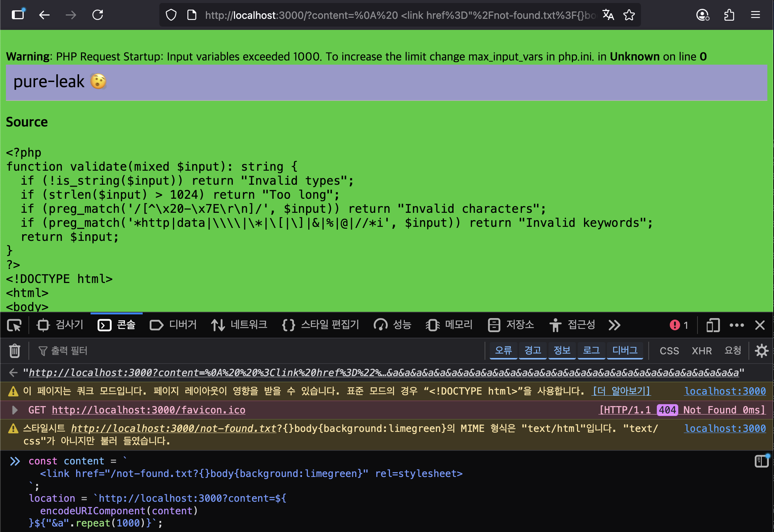Open the Firefox hamburger application menu

(755, 15)
